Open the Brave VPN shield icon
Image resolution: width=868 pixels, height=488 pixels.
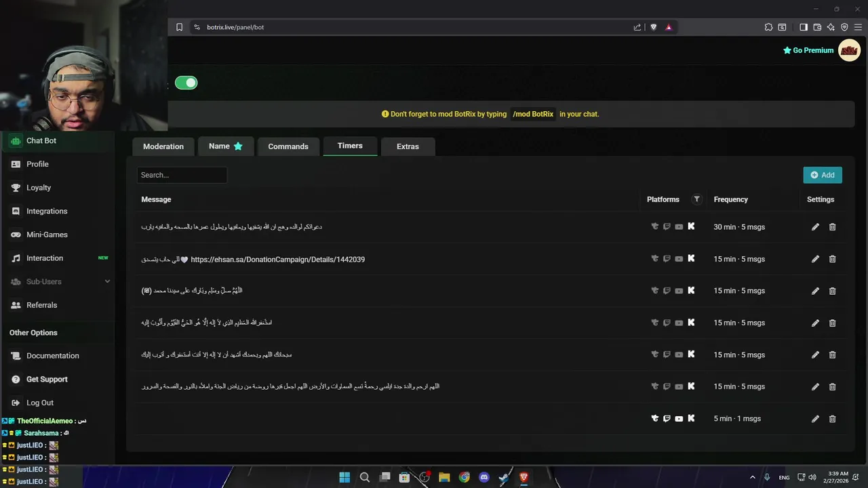(844, 27)
